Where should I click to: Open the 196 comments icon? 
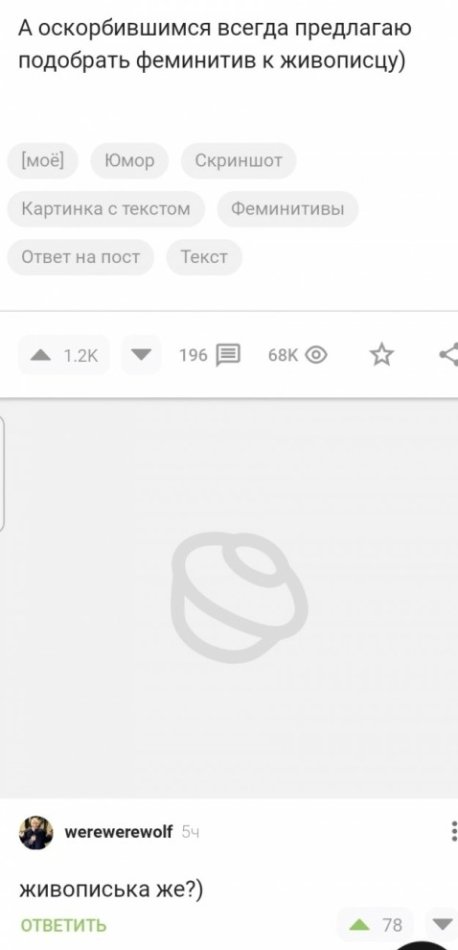pyautogui.click(x=228, y=354)
